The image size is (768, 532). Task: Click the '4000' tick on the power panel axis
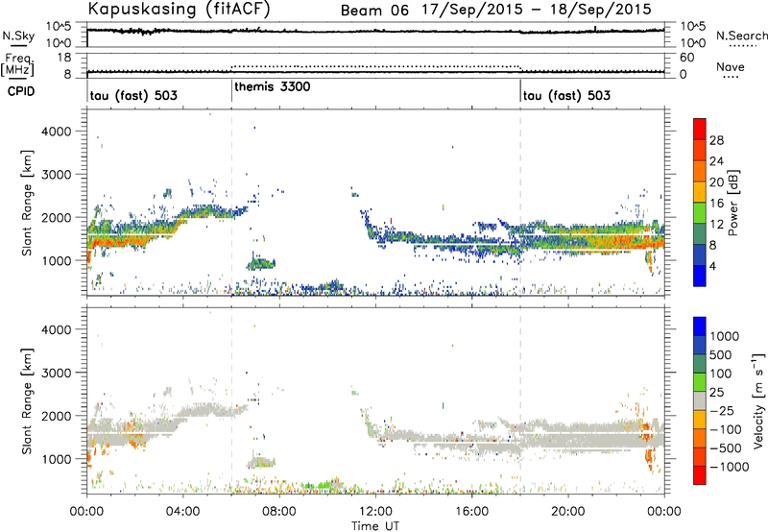(x=56, y=132)
